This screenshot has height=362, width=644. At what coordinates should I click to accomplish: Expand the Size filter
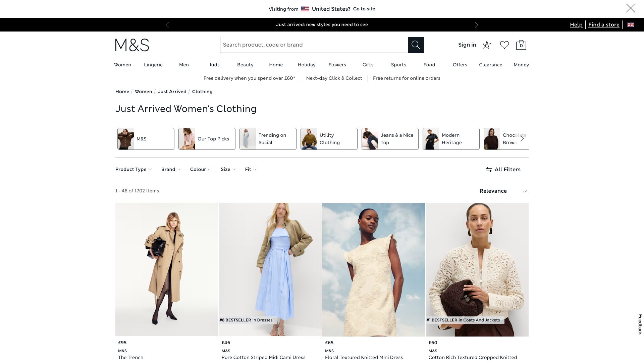[x=228, y=170]
